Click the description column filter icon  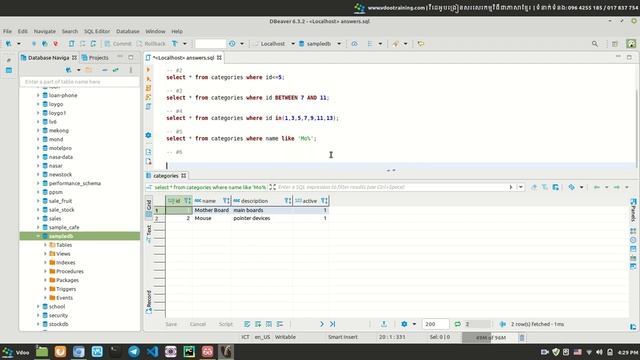(x=287, y=201)
